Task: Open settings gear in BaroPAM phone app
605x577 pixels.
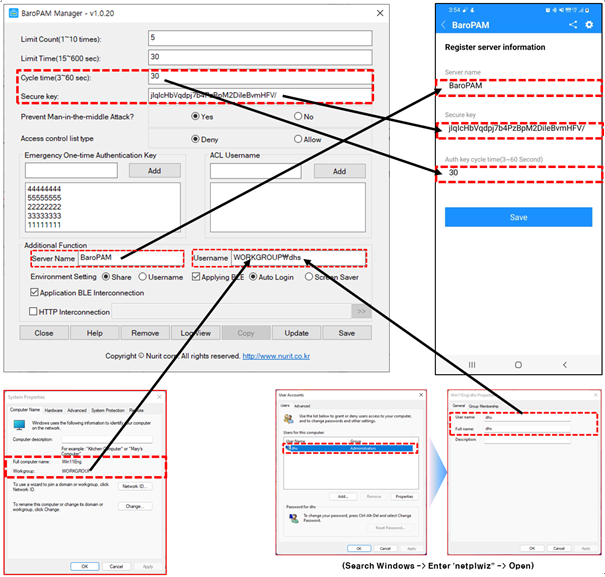Action: (x=589, y=25)
